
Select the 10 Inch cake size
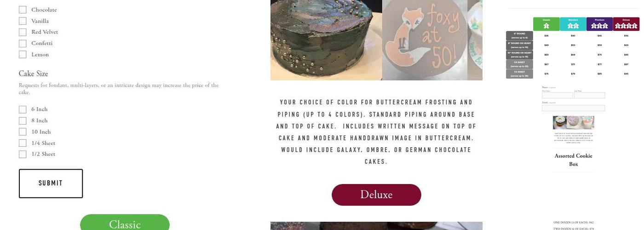tap(23, 132)
